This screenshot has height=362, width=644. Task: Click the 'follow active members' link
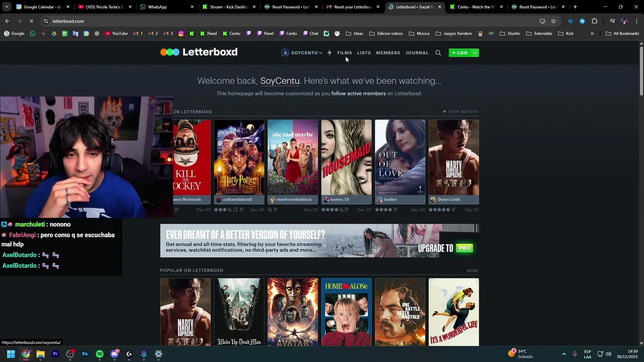pos(358,94)
